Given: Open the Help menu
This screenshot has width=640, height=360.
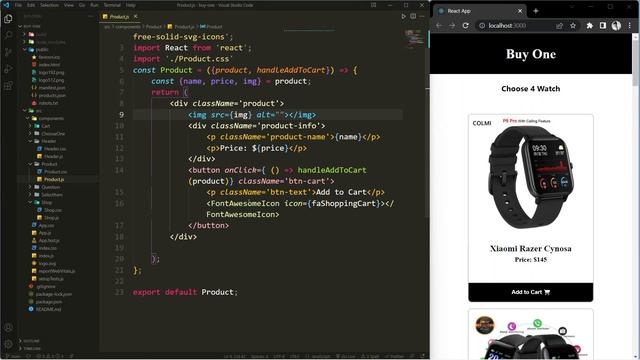Looking at the screenshot, I should point(131,5).
